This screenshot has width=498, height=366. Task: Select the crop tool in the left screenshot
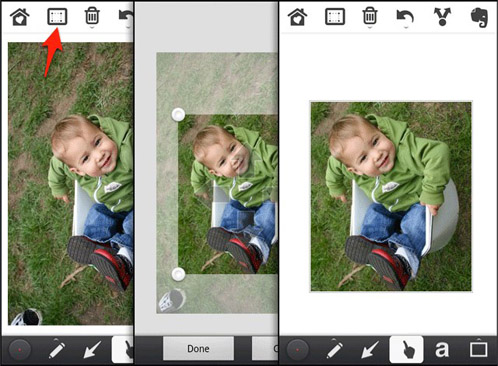(x=57, y=17)
